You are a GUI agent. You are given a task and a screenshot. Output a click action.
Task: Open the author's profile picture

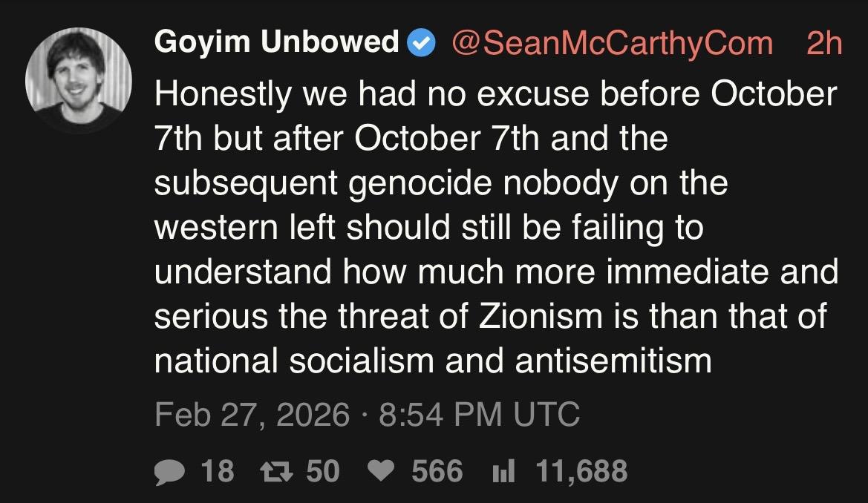point(78,80)
